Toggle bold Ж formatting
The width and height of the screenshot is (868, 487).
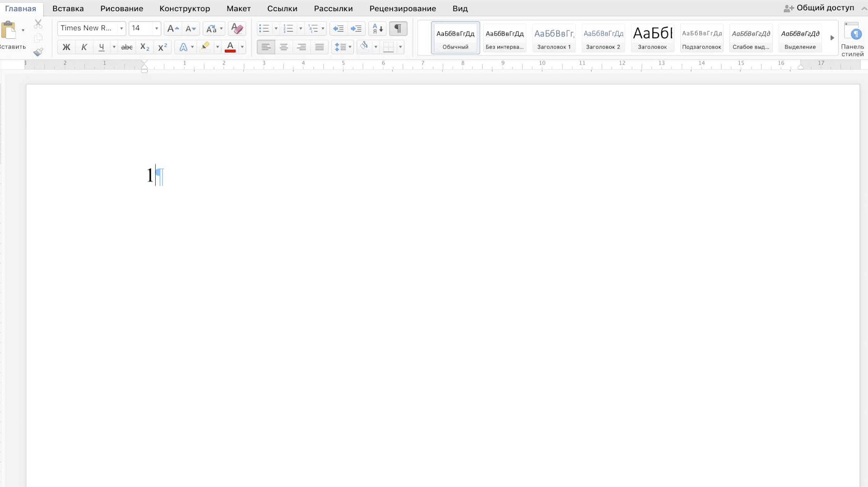pos(66,47)
